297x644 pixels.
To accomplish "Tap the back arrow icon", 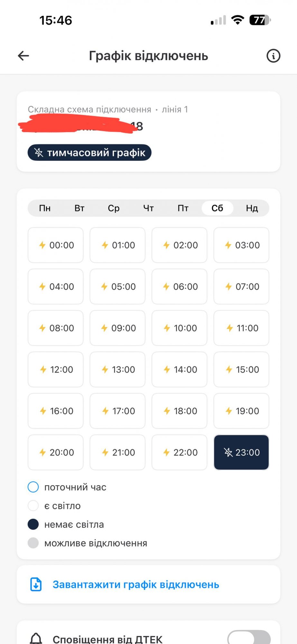I will 23,56.
